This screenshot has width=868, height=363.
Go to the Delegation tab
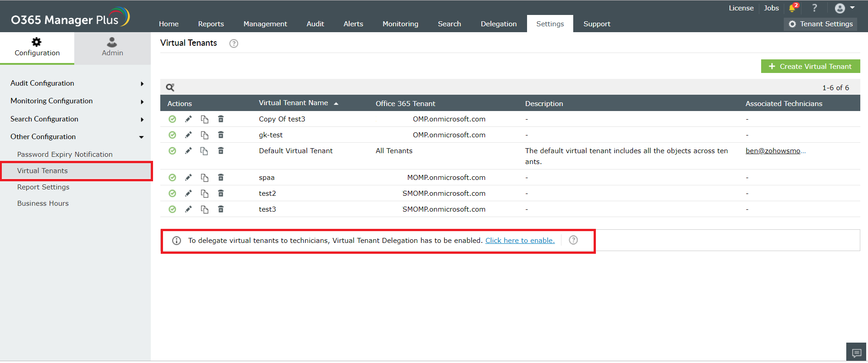click(499, 24)
